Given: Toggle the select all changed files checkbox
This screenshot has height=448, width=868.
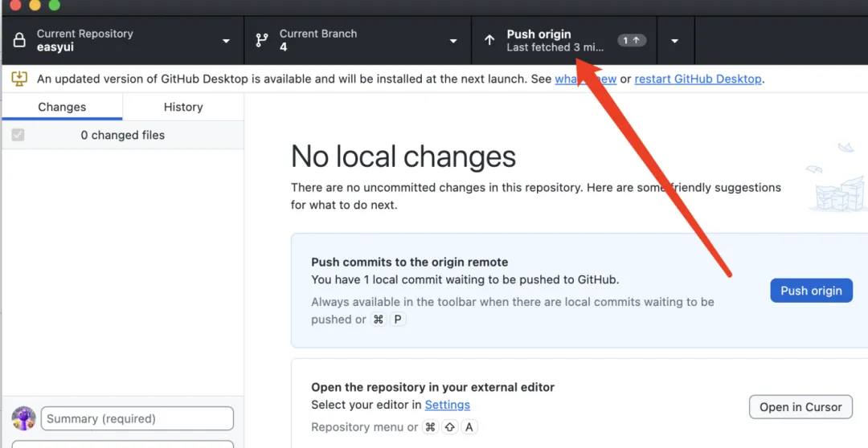Looking at the screenshot, I should [x=18, y=135].
